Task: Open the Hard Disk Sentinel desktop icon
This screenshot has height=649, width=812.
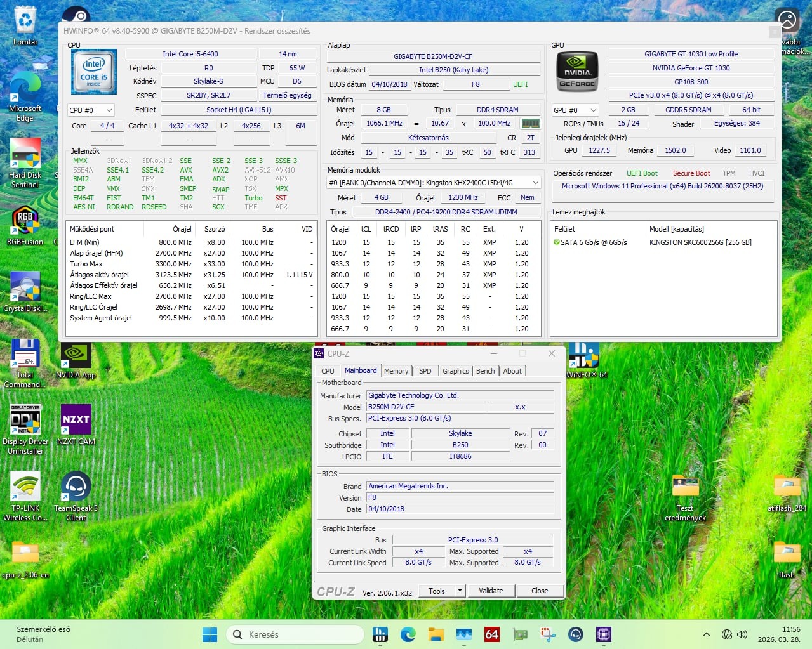Action: pyautogui.click(x=25, y=163)
